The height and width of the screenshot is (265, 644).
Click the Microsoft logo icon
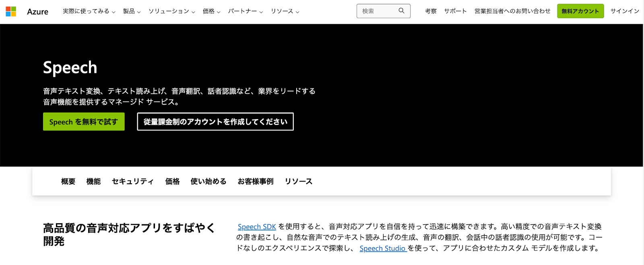[x=11, y=11]
